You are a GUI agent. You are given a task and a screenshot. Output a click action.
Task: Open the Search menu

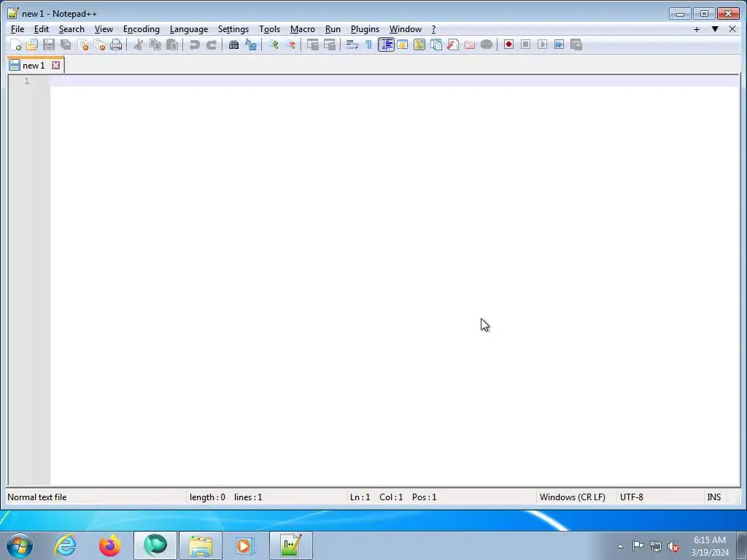71,29
